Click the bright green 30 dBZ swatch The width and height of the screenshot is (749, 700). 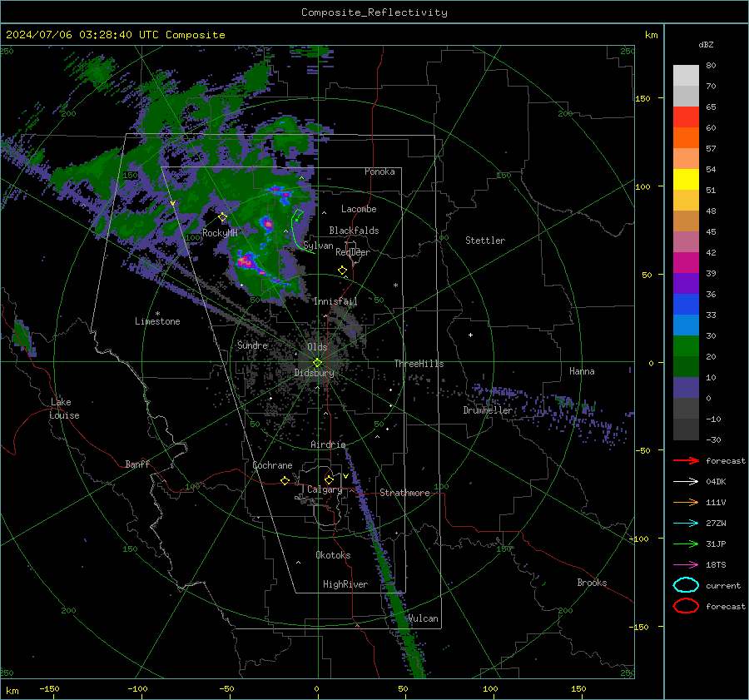click(686, 346)
